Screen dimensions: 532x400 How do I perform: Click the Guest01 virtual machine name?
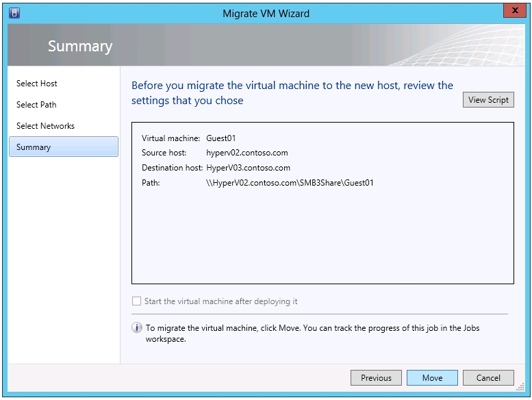point(221,138)
